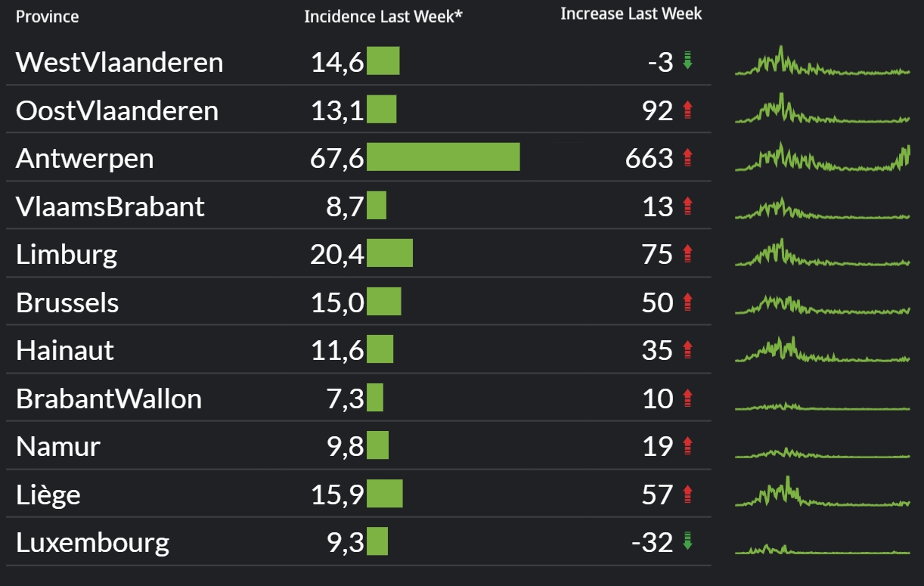Click the Brussels province name
This screenshot has height=586, width=924.
(67, 302)
